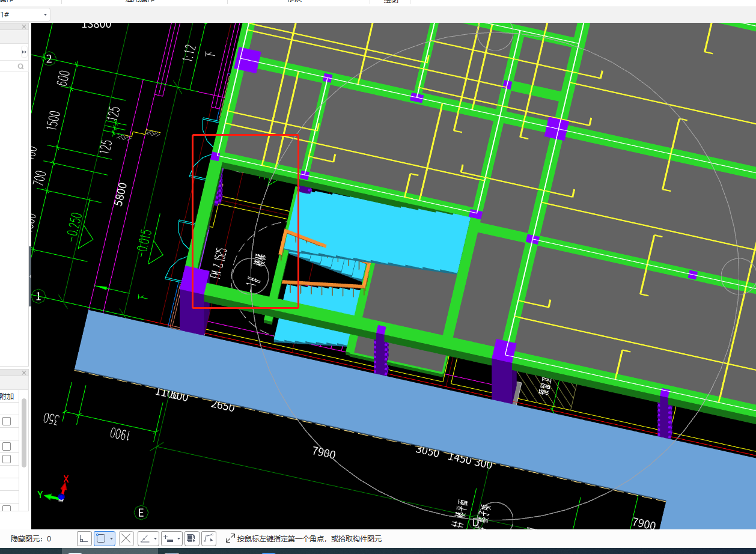This screenshot has height=554, width=756.
Task: Close the upper left panel
Action: click(24, 26)
